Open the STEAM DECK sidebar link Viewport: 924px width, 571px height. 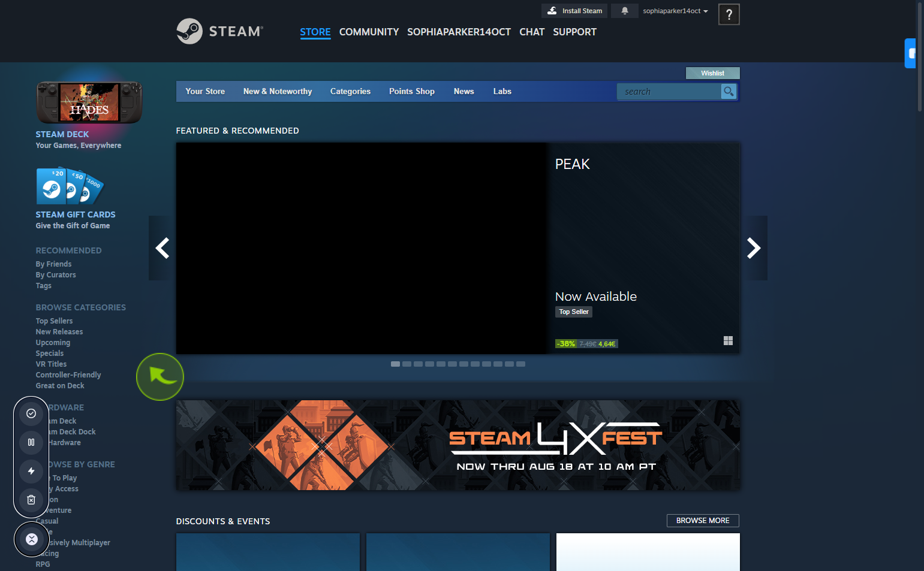pos(62,134)
